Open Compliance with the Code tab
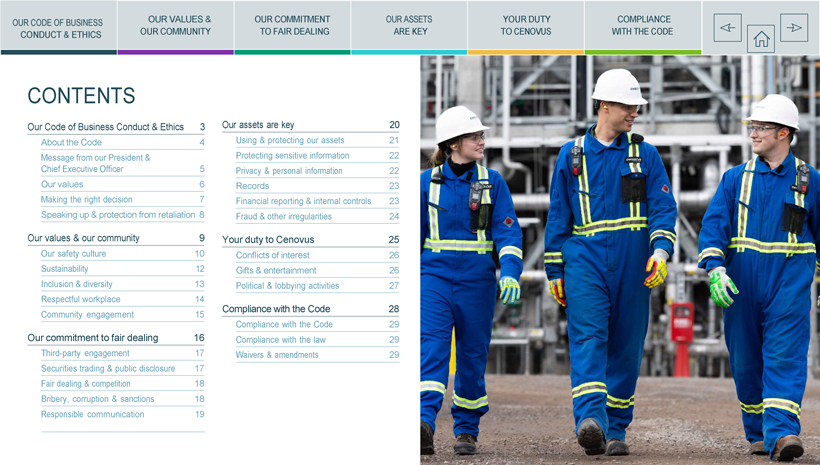The height and width of the screenshot is (465, 820). point(643,26)
